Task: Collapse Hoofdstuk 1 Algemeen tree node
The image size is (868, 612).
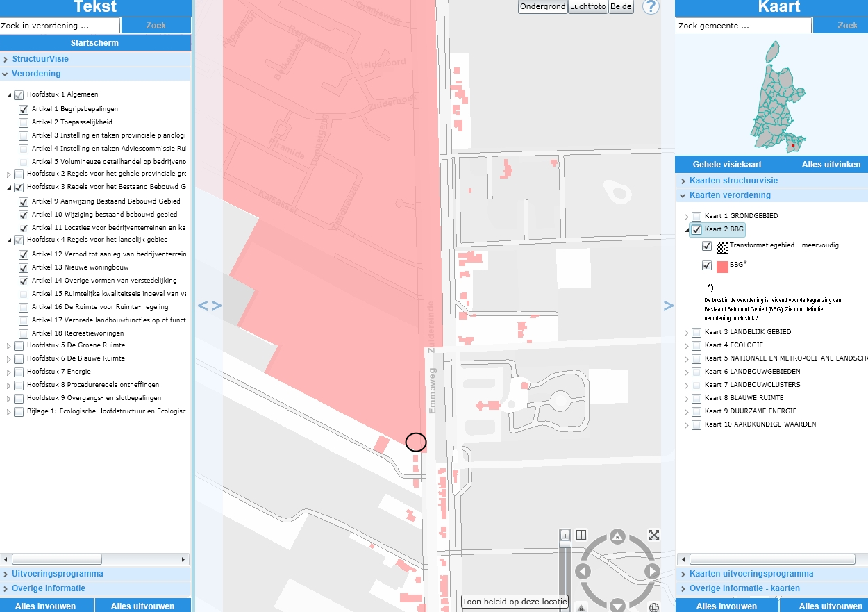Action: (x=10, y=95)
